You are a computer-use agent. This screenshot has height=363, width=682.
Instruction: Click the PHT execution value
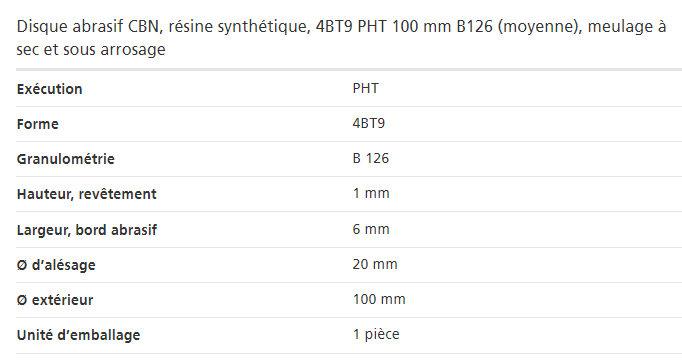(365, 88)
